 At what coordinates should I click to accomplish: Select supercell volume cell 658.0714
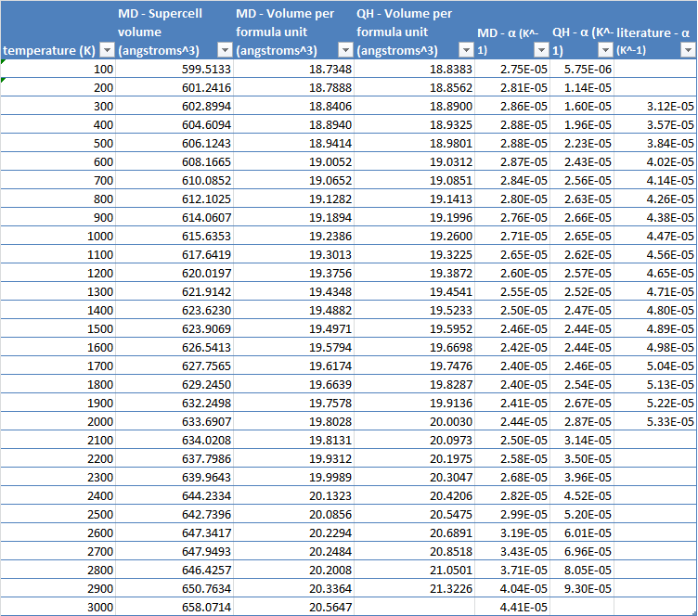[174, 607]
